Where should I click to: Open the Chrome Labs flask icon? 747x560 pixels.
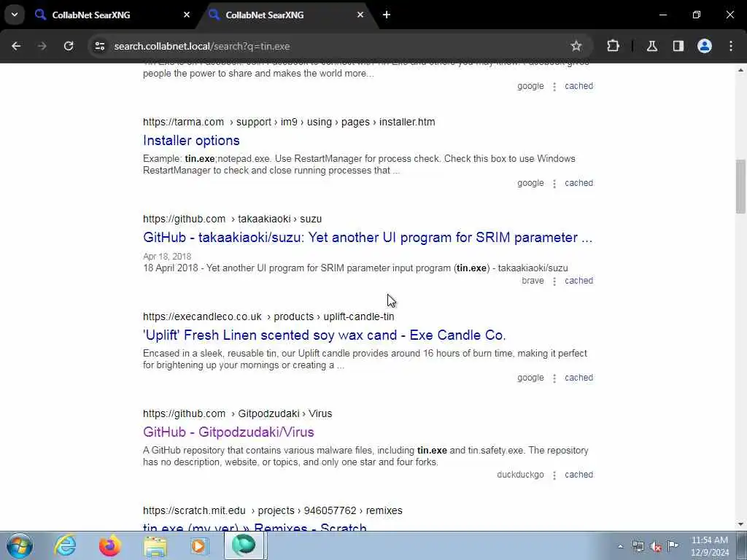click(652, 46)
